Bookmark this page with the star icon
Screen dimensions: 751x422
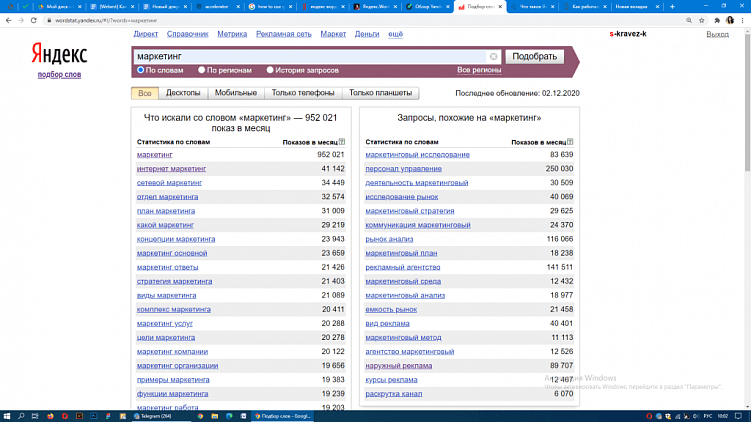702,20
